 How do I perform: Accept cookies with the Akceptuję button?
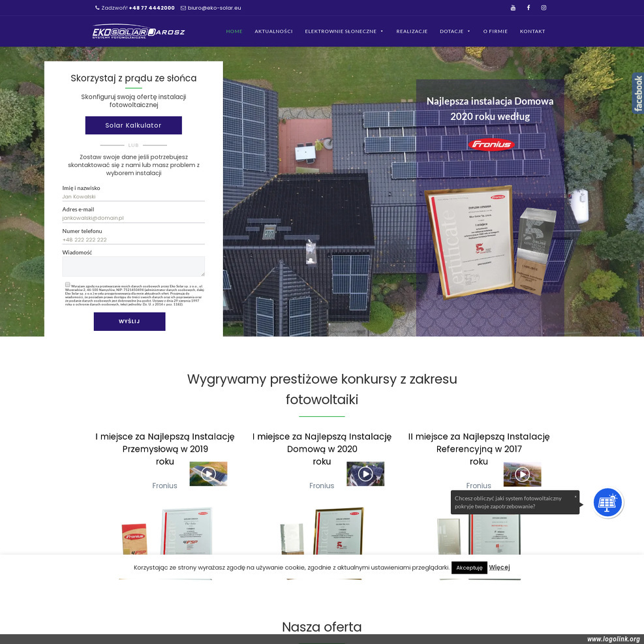[469, 568]
